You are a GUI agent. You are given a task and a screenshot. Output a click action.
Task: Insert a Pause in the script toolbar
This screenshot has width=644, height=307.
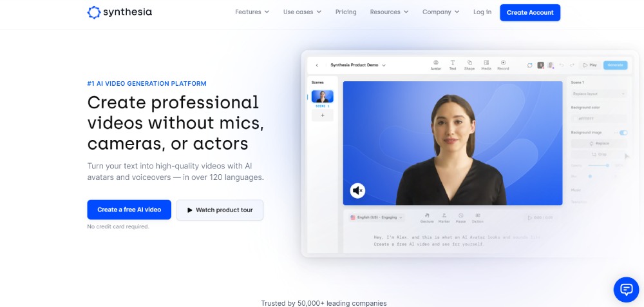point(461,218)
